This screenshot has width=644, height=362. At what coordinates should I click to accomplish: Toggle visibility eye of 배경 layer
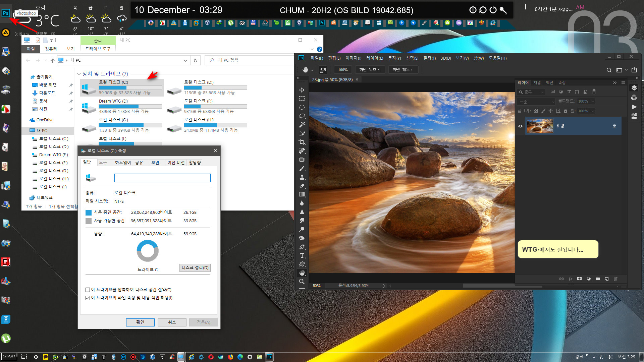coord(520,126)
